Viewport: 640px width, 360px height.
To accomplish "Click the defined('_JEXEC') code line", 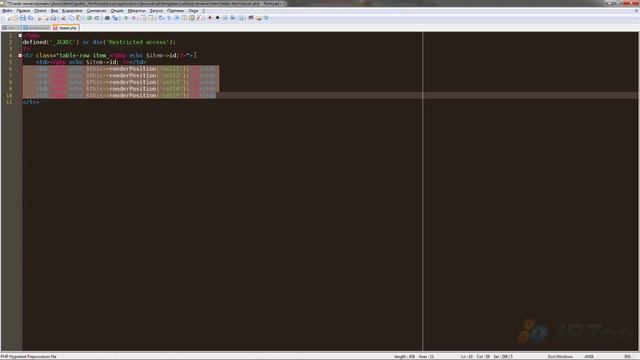I will tap(99, 42).
